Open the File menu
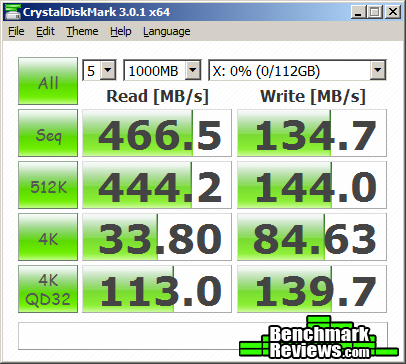The width and height of the screenshot is (406, 364). pos(16,31)
